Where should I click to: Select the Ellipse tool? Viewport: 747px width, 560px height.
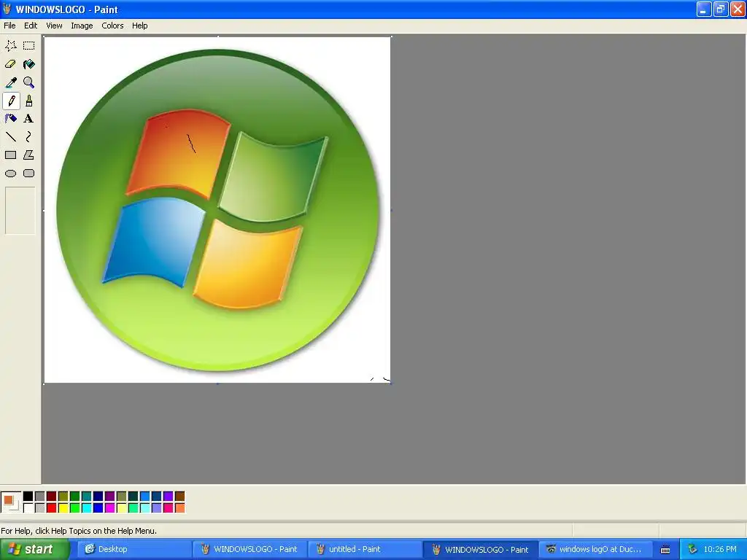pos(10,174)
